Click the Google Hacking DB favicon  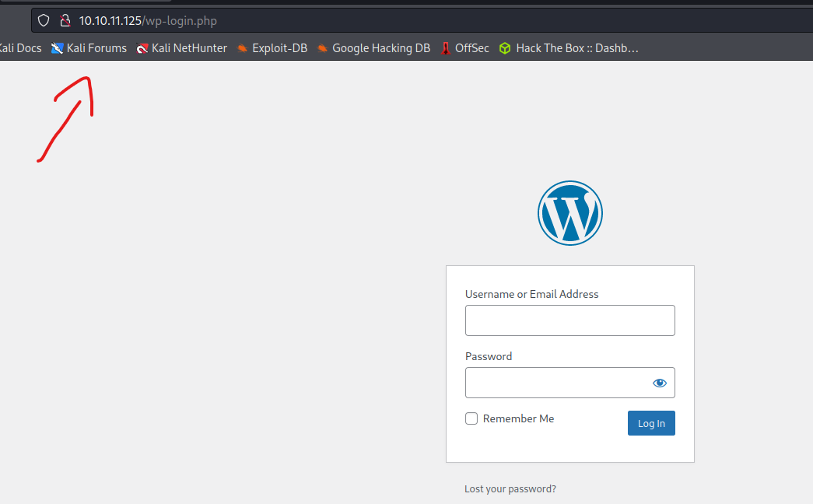coord(322,48)
